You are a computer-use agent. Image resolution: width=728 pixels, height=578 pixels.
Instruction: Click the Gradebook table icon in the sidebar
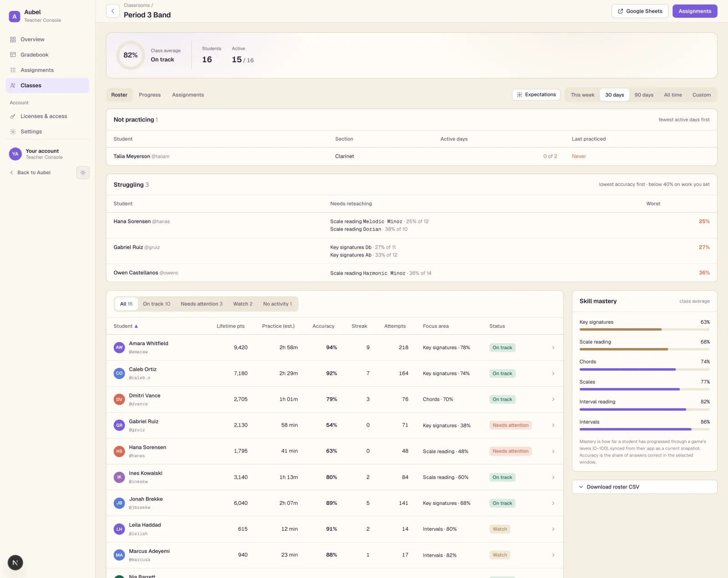[13, 55]
